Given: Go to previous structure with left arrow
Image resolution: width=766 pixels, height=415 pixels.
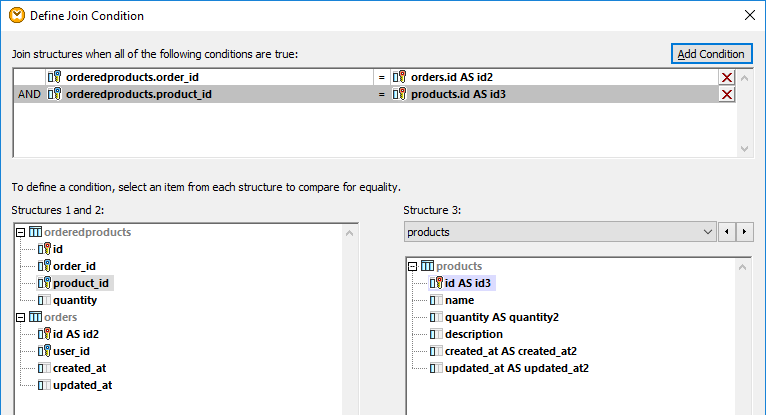Looking at the screenshot, I should pyautogui.click(x=728, y=232).
